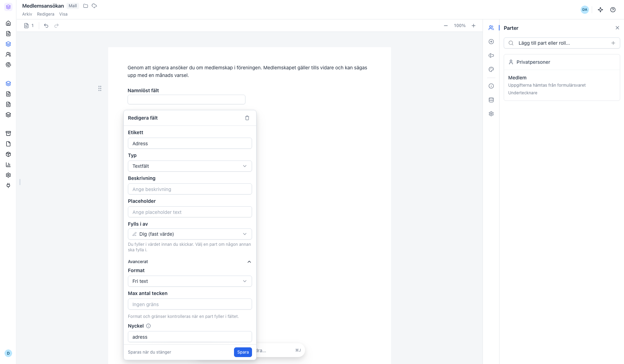Click the redo arrow in toolbar

pos(57,26)
